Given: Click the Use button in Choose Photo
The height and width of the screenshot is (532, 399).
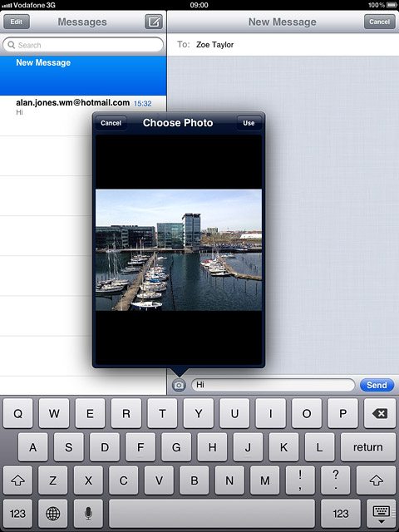Looking at the screenshot, I should tap(249, 123).
